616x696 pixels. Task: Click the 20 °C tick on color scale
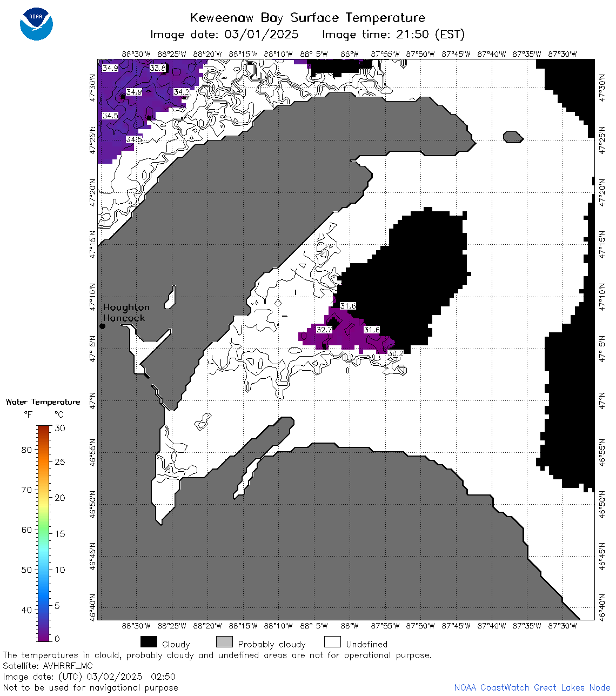(x=60, y=498)
